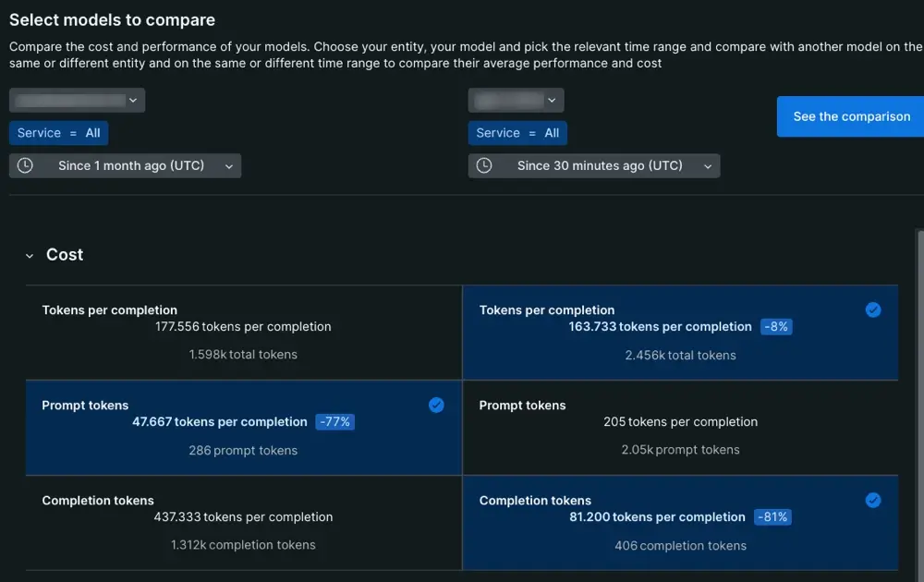Collapse the Cost section chevron

30,256
